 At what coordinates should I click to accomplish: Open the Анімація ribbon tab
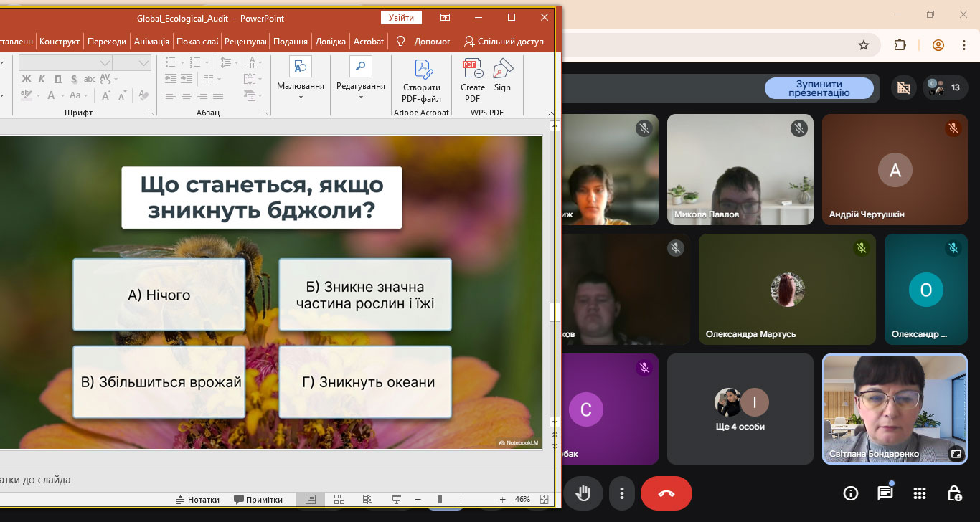[x=151, y=42]
